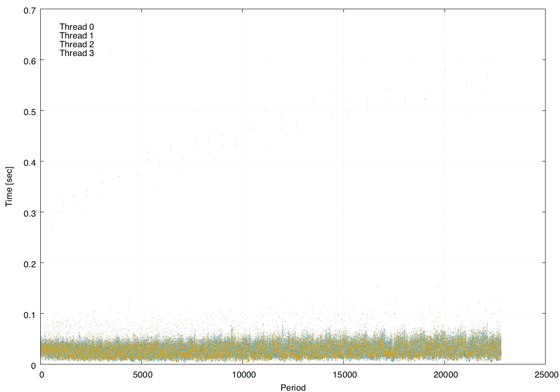Image resolution: width=560 pixels, height=392 pixels.
Task: Toggle the Thread 2 legend entry
Action: click(x=77, y=44)
